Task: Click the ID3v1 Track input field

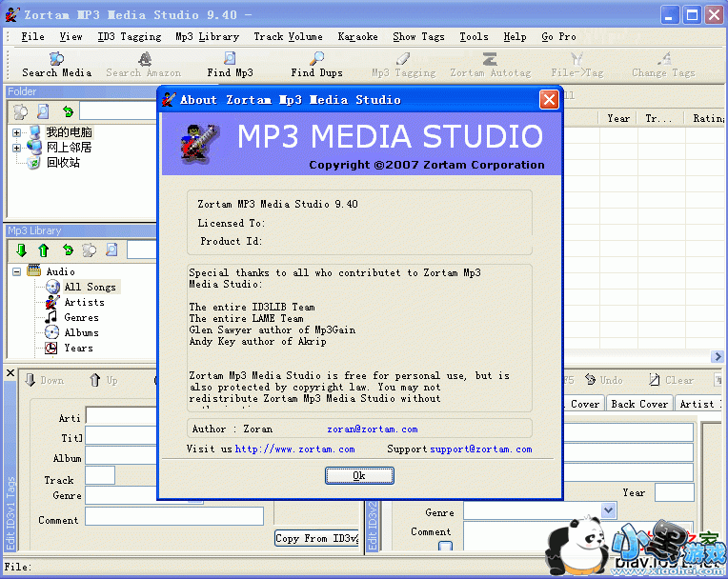Action: (100, 475)
